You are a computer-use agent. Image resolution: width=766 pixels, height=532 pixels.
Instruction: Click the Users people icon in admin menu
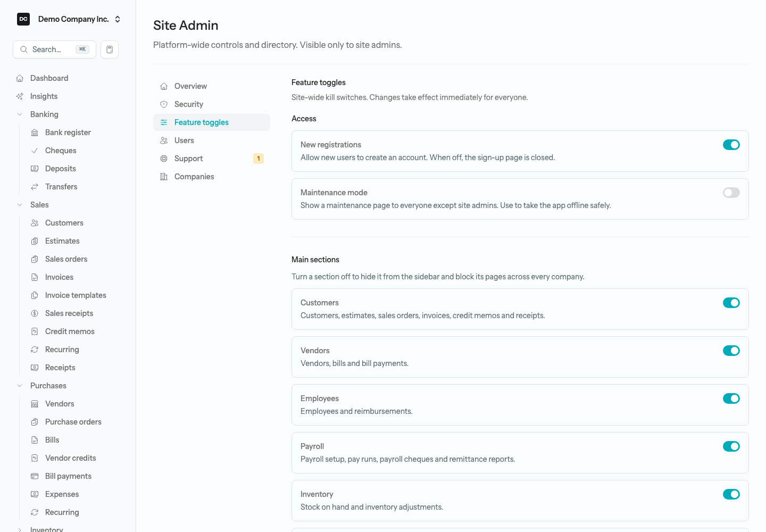pos(164,140)
